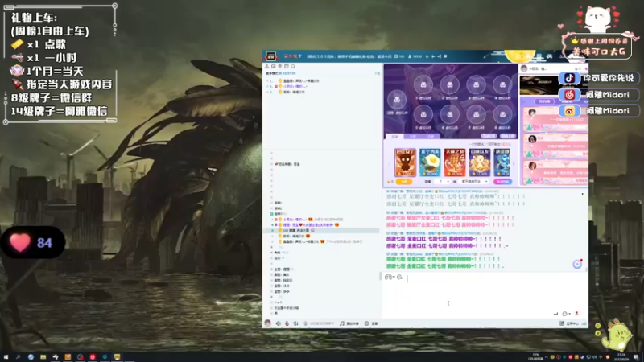Click the red microphone lock icon
Screen dimensions: 644x362
(x=287, y=323)
